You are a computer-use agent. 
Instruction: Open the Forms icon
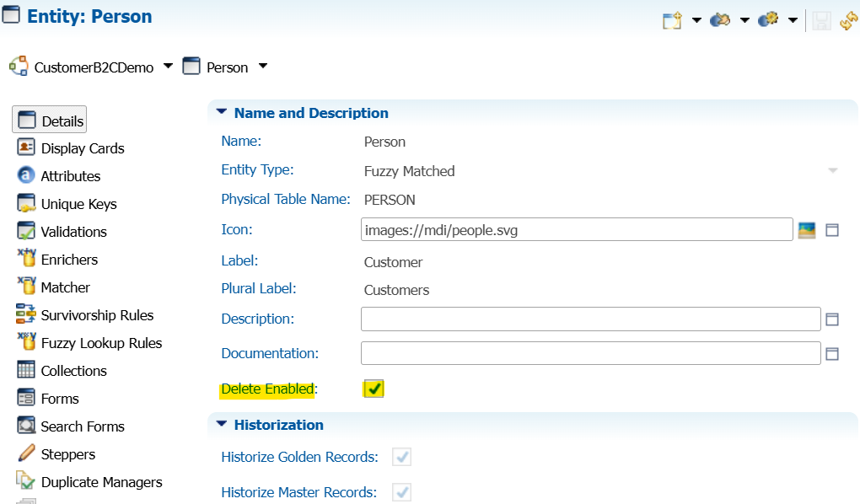(26, 397)
